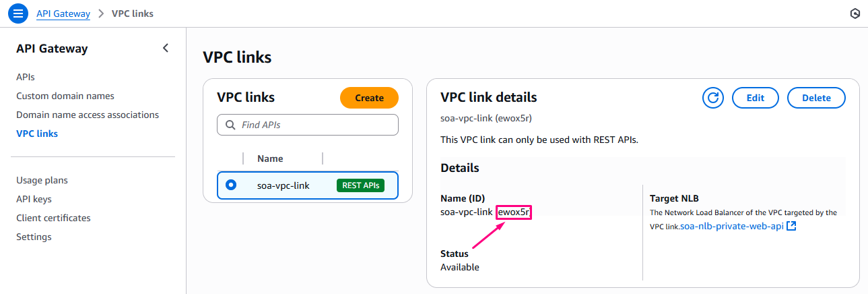This screenshot has height=294, width=868.
Task: Open the hamburger navigation menu
Action: [18, 13]
